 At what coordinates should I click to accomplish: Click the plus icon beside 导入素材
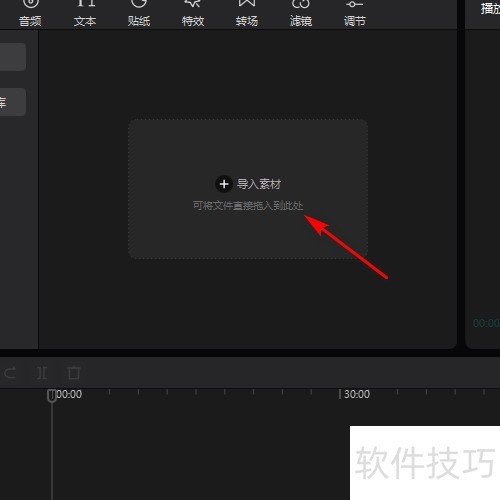click(x=224, y=184)
